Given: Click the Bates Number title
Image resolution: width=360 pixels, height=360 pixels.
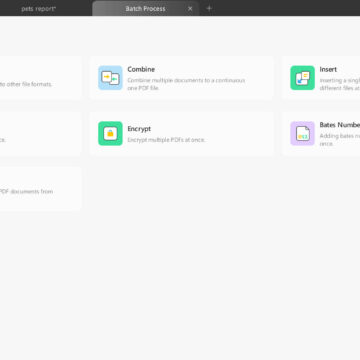Looking at the screenshot, I should tap(340, 125).
